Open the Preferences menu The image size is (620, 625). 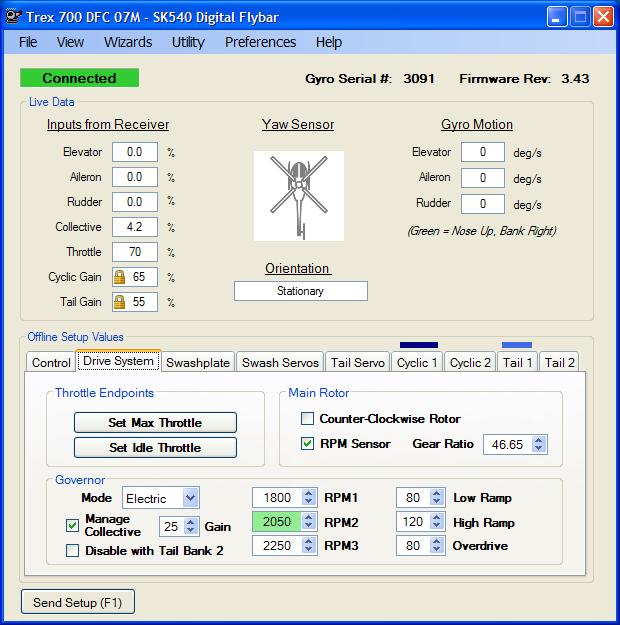260,42
